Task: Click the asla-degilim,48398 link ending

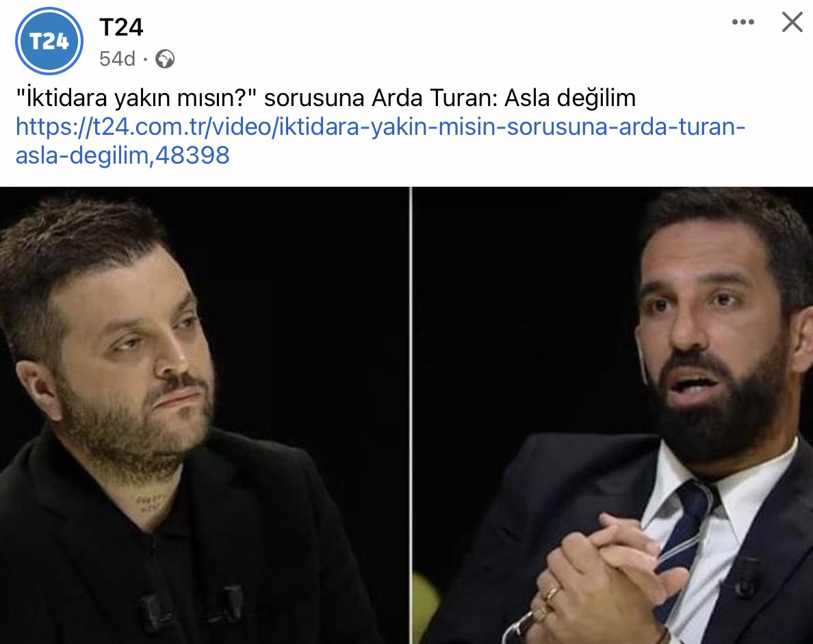Action: click(122, 155)
